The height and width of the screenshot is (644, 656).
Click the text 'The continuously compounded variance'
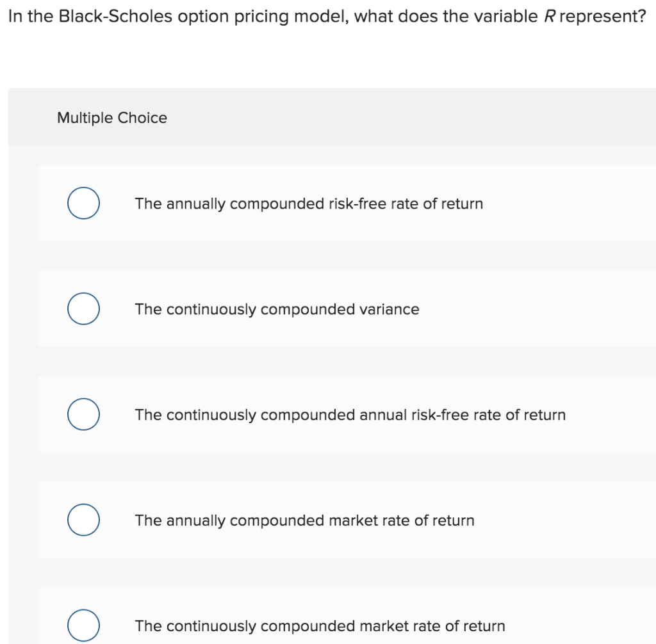coord(277,309)
